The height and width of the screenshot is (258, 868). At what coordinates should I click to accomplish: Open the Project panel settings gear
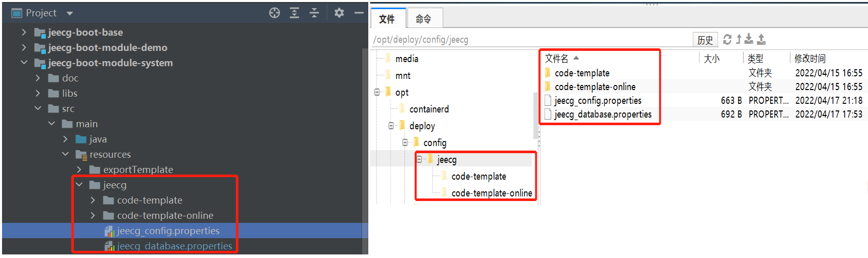pyautogui.click(x=339, y=13)
